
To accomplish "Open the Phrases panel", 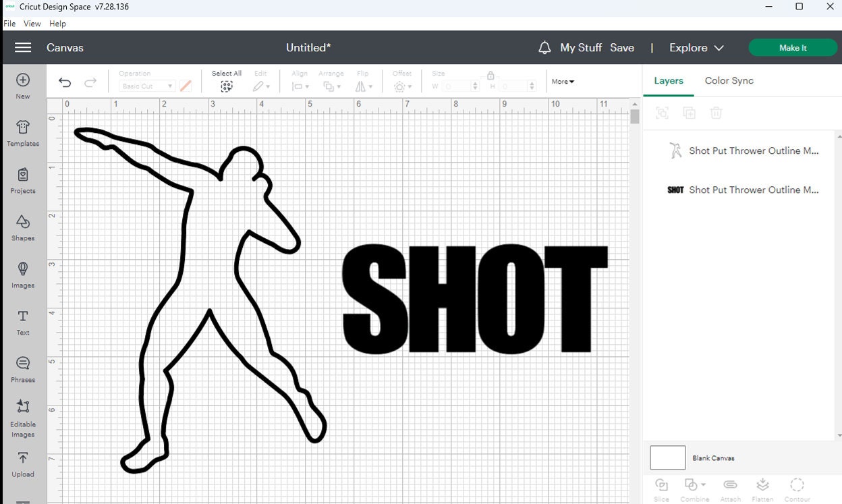I will (x=22, y=369).
